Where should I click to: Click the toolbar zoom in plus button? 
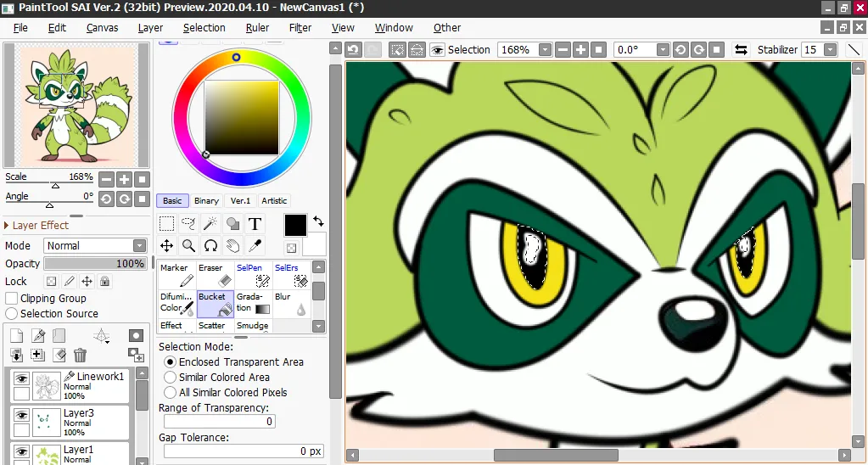[x=580, y=50]
